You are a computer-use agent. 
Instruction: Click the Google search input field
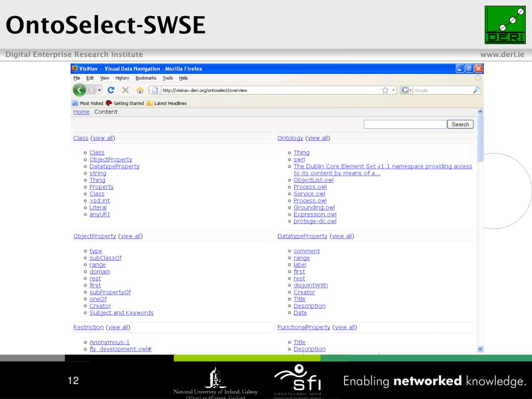coord(442,90)
